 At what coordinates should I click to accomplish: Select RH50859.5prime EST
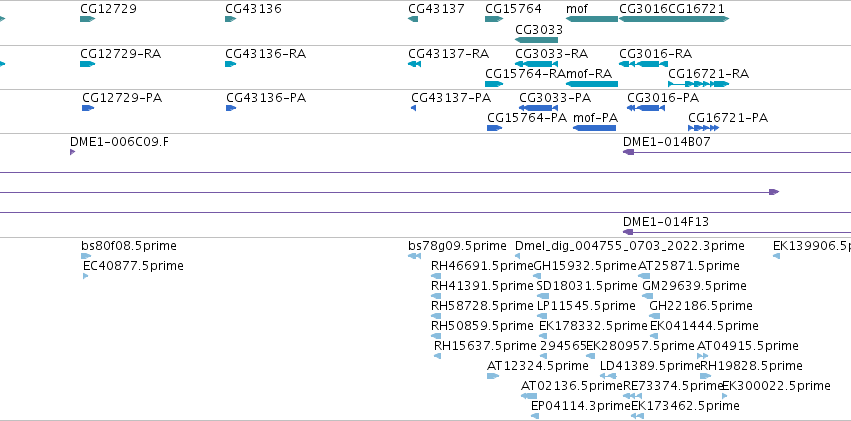pos(436,336)
